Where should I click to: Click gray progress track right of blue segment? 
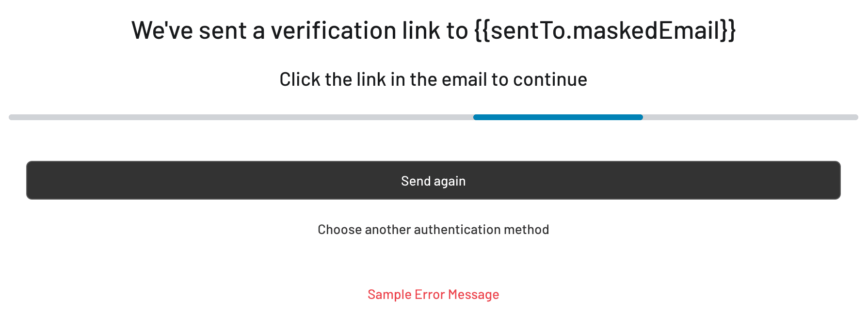coord(750,117)
